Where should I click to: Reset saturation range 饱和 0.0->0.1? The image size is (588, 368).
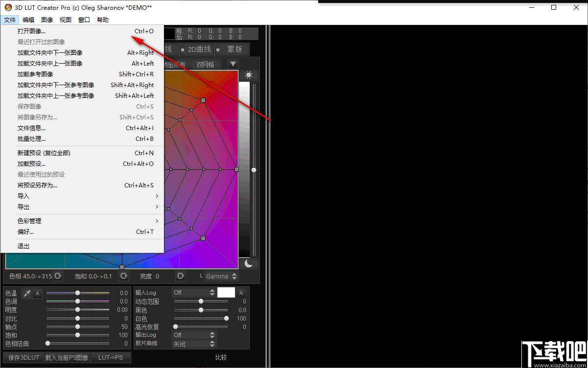124,276
